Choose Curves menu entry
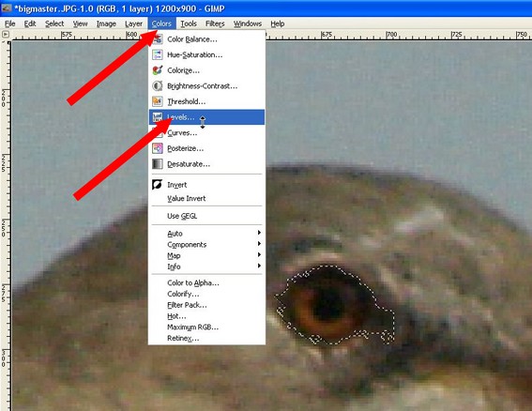The width and height of the screenshot is (532, 411). tap(206, 132)
